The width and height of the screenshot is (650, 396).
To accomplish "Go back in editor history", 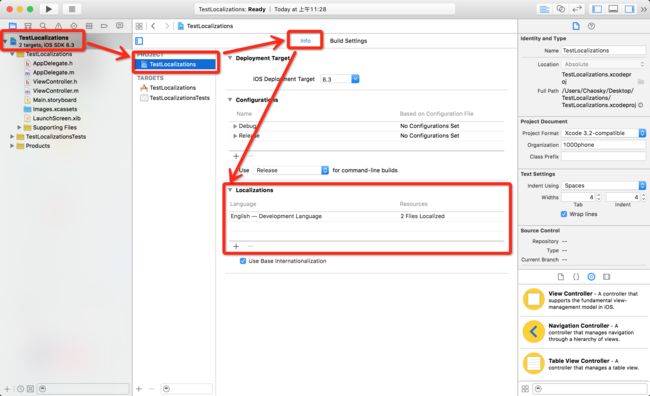I will click(x=153, y=26).
